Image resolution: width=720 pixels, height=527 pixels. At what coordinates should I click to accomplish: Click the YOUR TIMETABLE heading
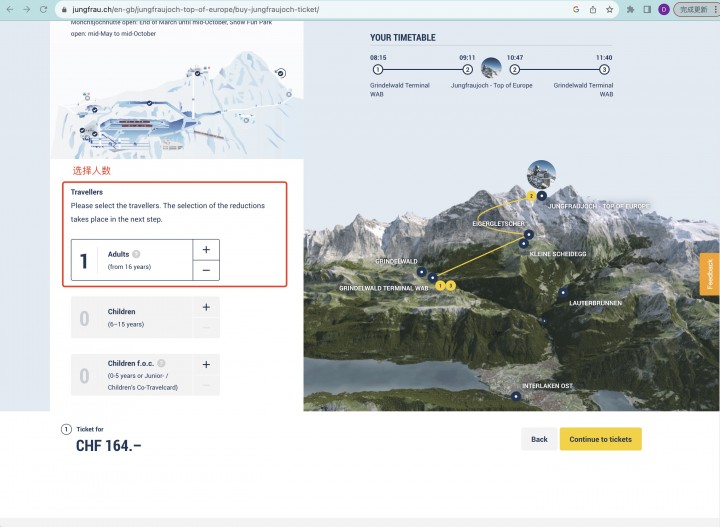(403, 38)
